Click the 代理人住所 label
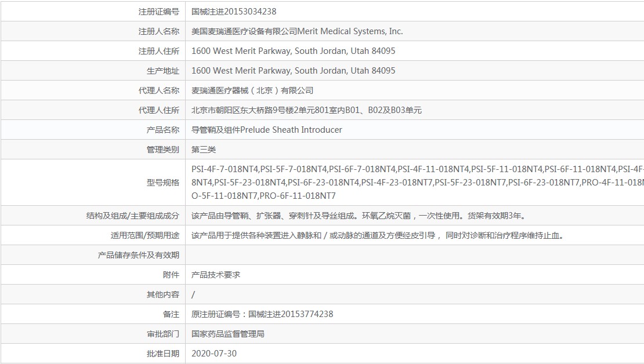This screenshot has width=644, height=364. pos(159,110)
